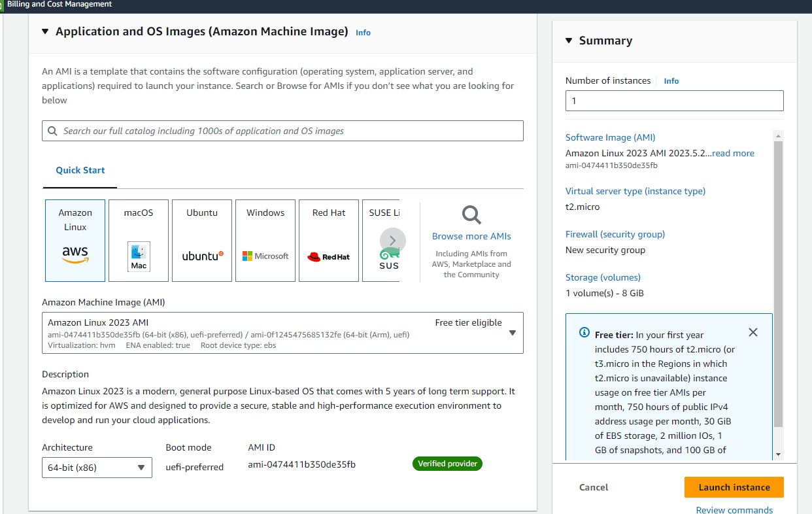Switch to the Quick Start tab
Screen dimensions: 812x514
tap(80, 170)
